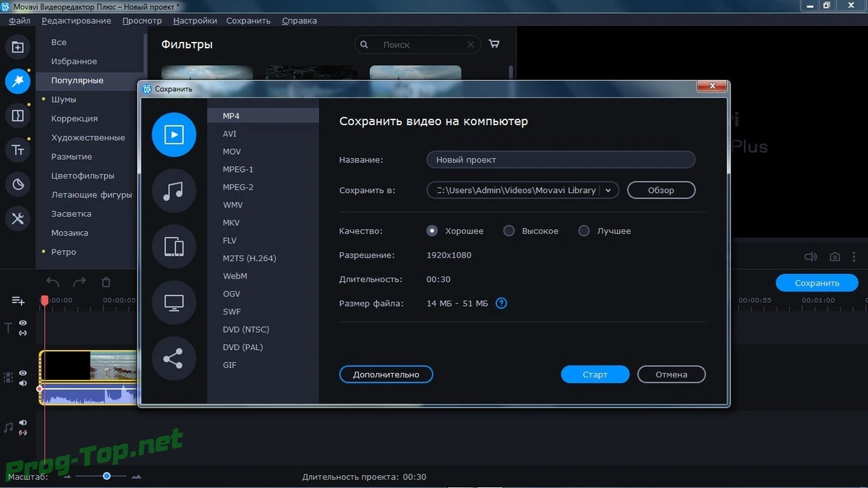Select MP4 format in list
This screenshot has height=488, width=868.
pos(263,116)
